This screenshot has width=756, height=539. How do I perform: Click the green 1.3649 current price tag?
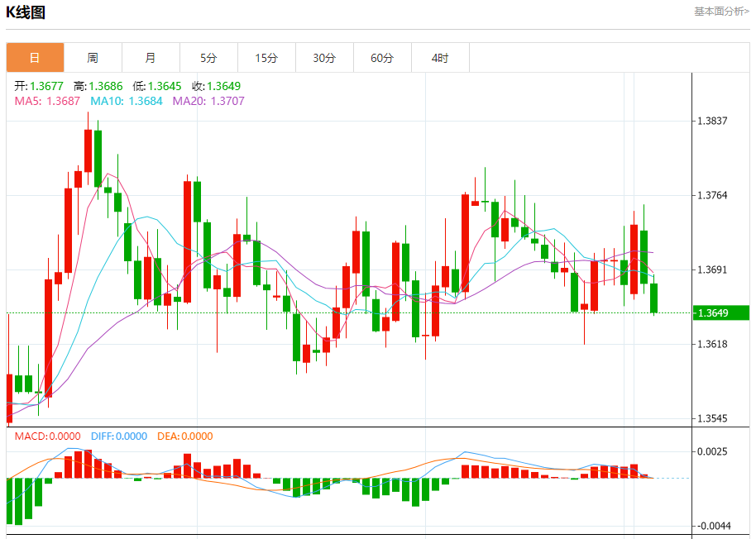[x=720, y=313]
